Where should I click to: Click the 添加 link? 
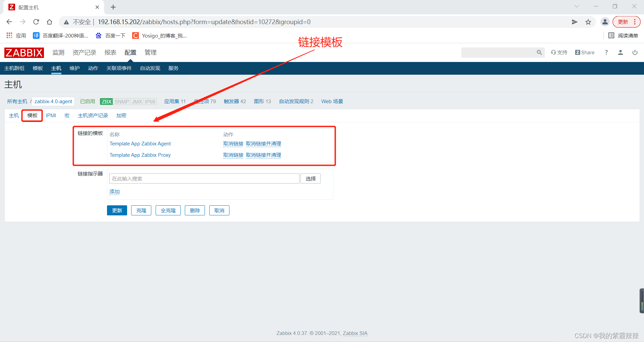114,192
